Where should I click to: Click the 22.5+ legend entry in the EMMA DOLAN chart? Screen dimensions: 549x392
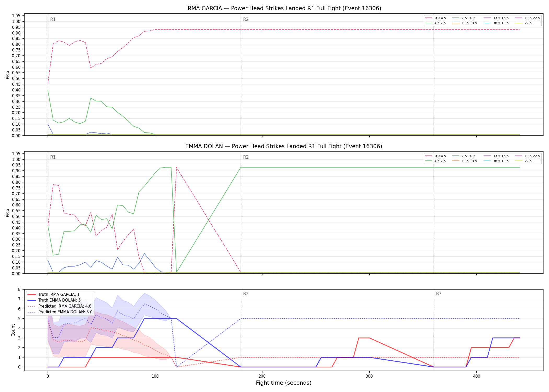(x=525, y=161)
